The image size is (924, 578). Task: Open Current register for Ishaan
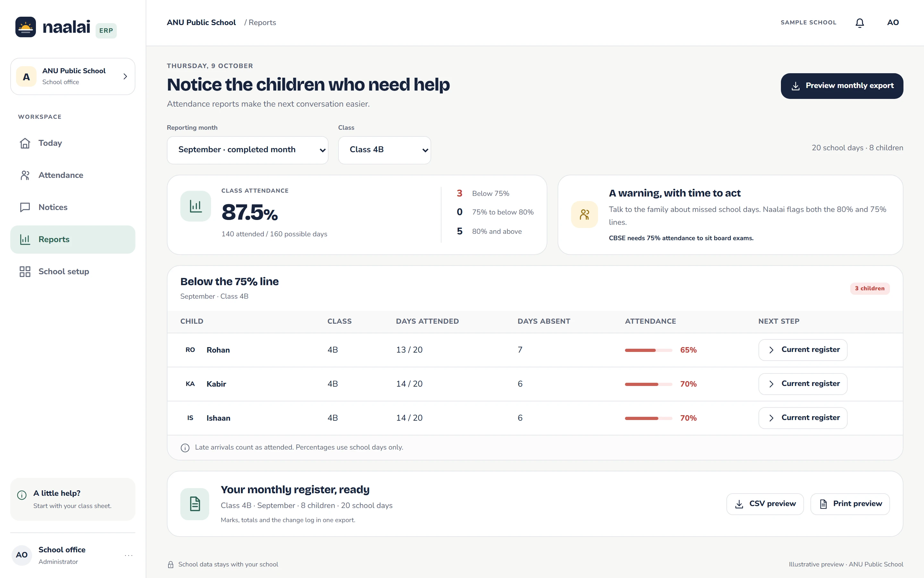click(x=803, y=418)
